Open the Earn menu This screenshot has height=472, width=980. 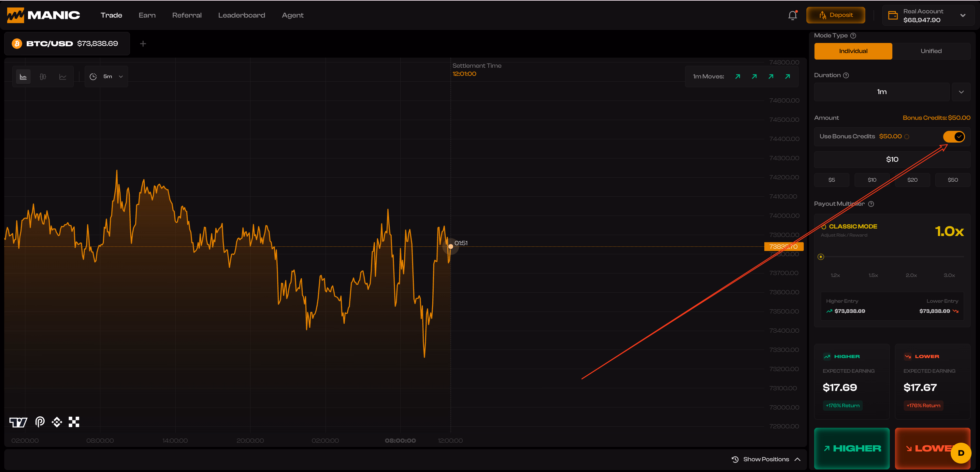147,15
